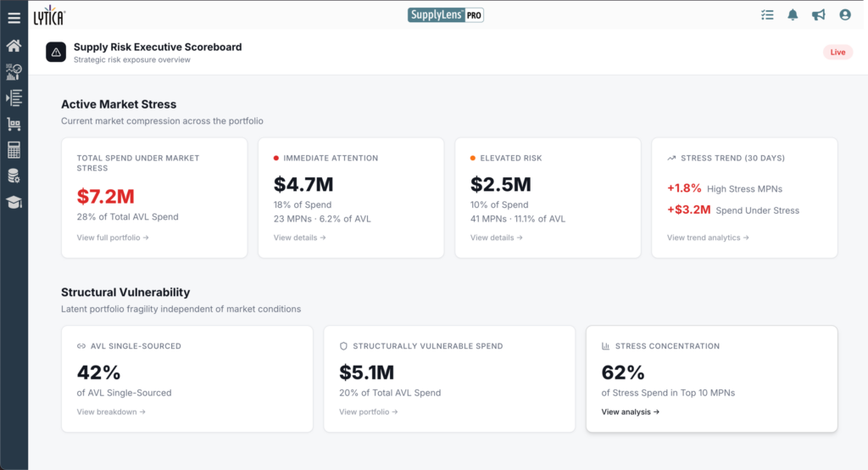
Task: Open the analytics chart icon in the sidebar
Action: 14,72
